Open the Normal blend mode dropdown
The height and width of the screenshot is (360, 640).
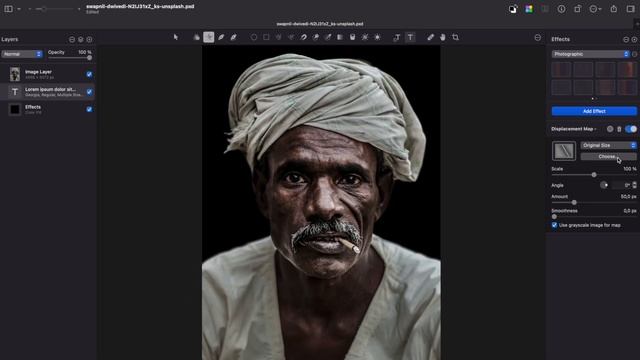(22, 54)
